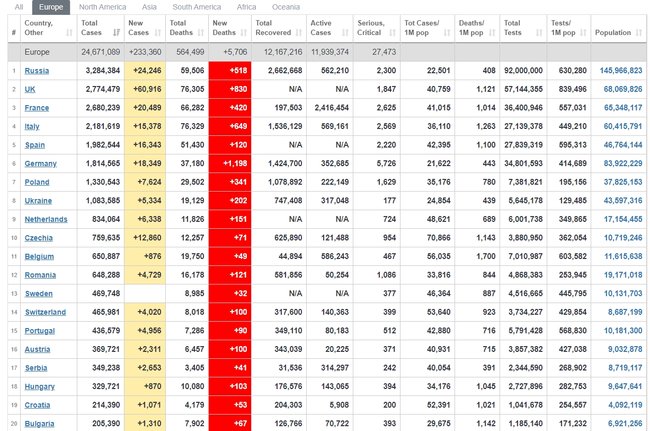Switch to the All tab

(19, 7)
